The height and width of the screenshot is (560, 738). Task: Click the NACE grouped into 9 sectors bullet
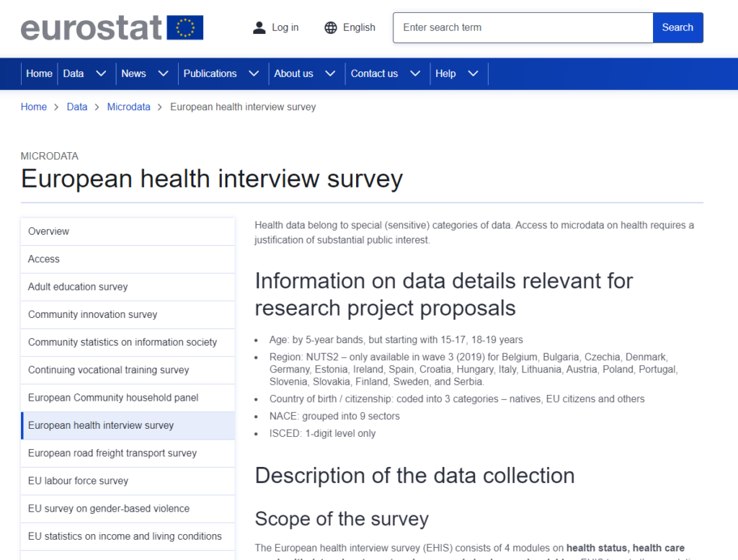(x=334, y=417)
